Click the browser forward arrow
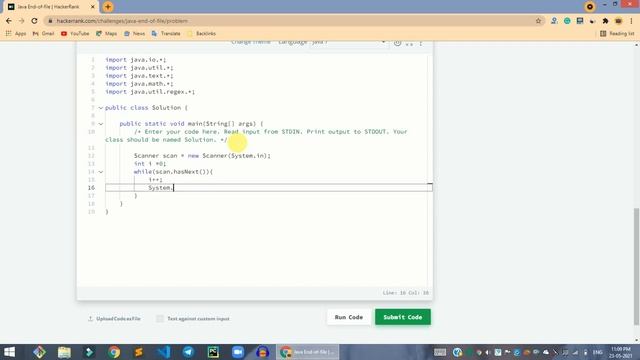The image size is (640, 360). 22,21
